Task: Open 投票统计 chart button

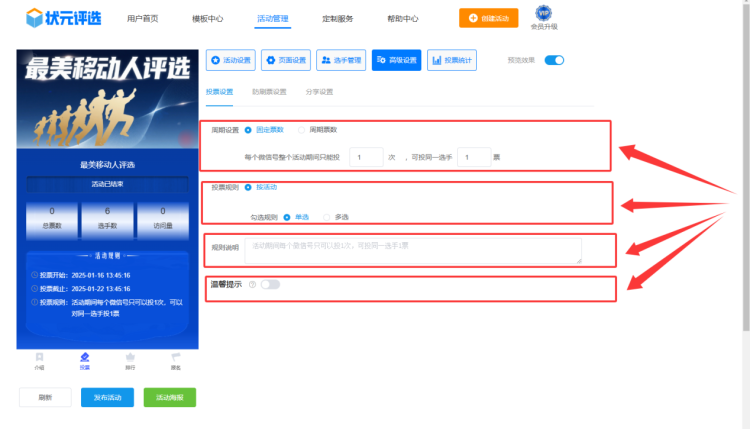Action: tap(452, 60)
